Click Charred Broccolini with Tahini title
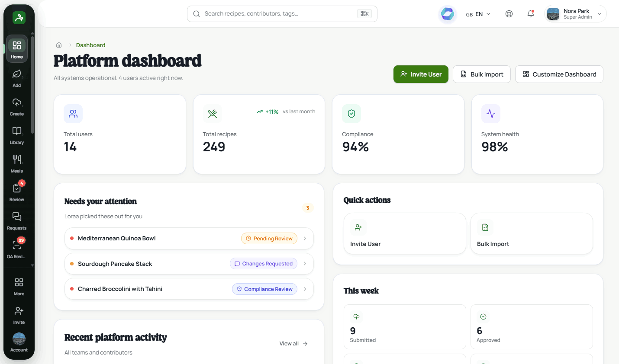Image resolution: width=619 pixels, height=364 pixels. tap(120, 289)
